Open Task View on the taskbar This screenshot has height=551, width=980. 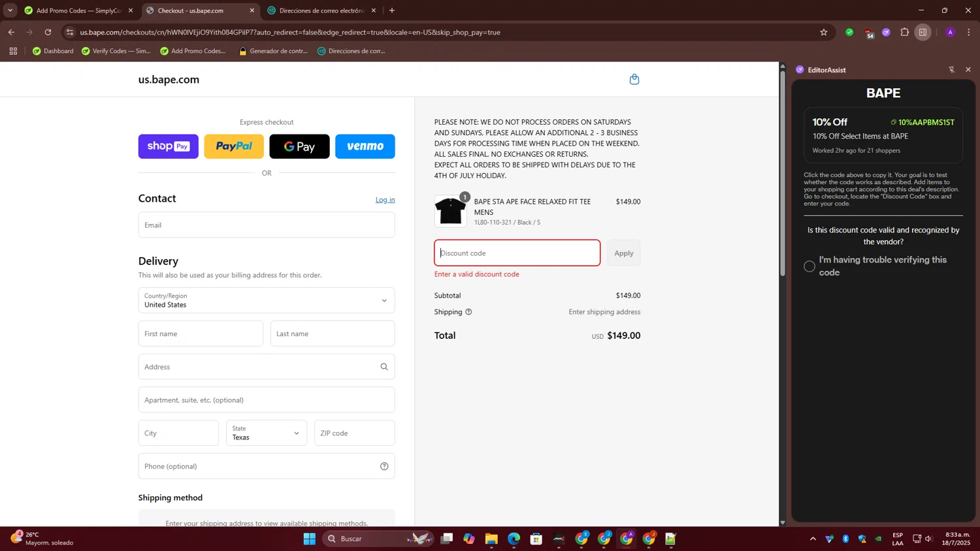point(447,539)
